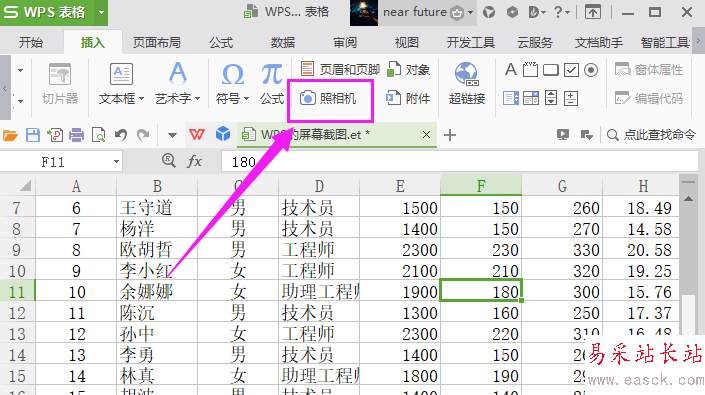Viewport: 705px width, 395px height.
Task: Open the form properties (窗体属性)
Action: pyautogui.click(x=649, y=70)
